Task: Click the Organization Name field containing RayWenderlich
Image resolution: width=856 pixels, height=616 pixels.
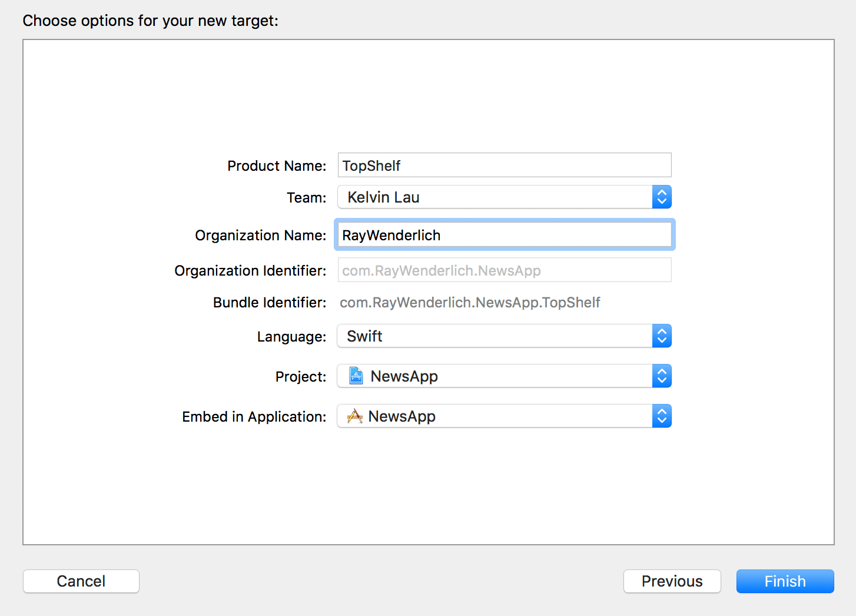Action: pos(504,234)
